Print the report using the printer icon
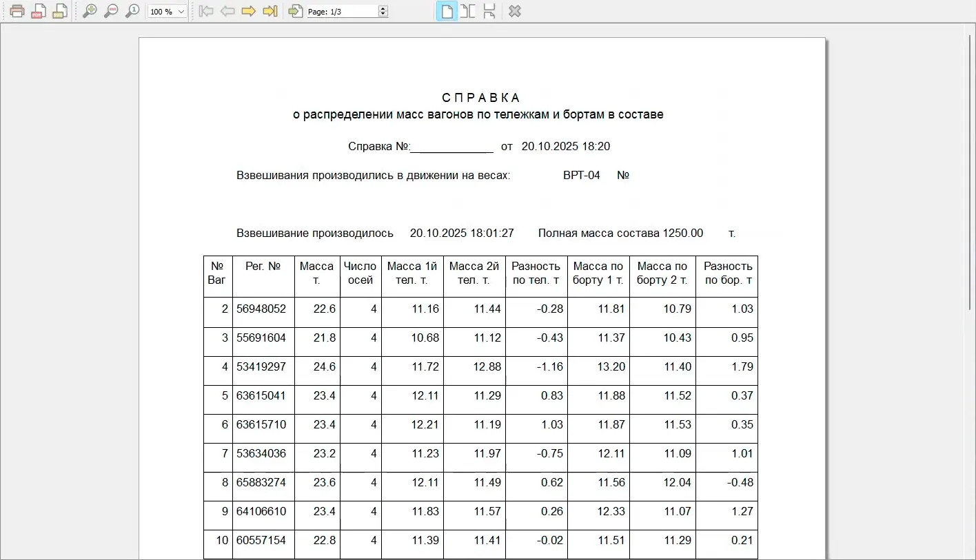Screen dimensions: 976x560 pos(17,10)
